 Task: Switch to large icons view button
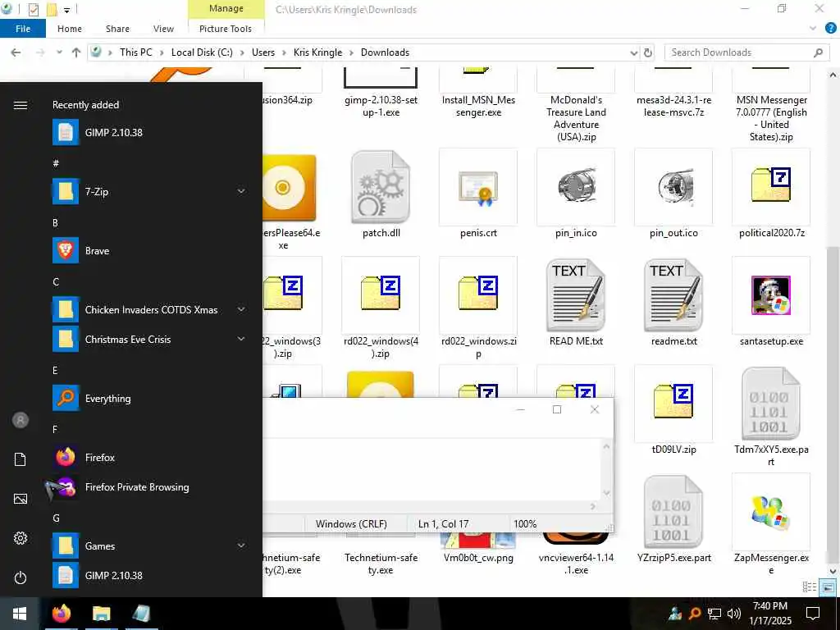828,587
